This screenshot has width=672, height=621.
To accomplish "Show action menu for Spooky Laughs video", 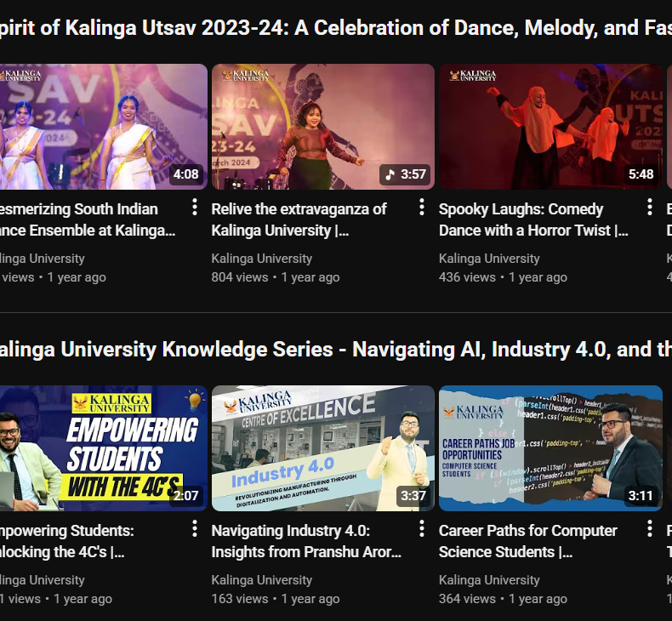I will click(x=649, y=208).
